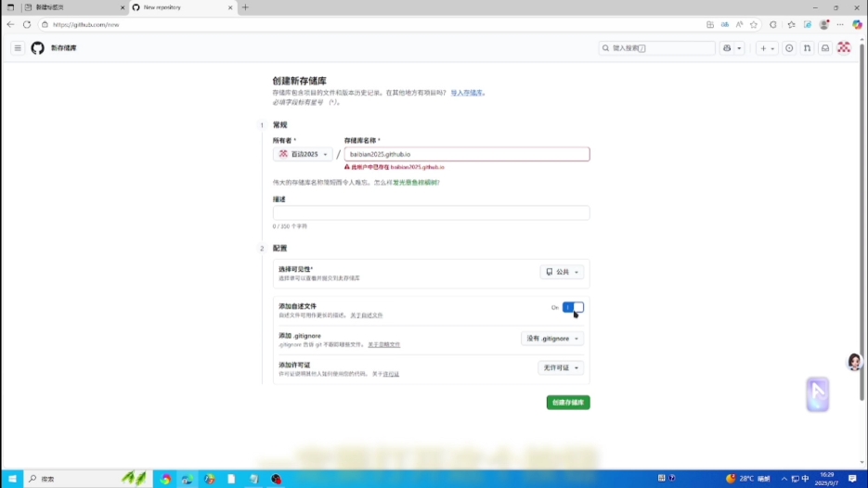Toggle the add README file switch
The height and width of the screenshot is (488, 868).
(x=573, y=308)
